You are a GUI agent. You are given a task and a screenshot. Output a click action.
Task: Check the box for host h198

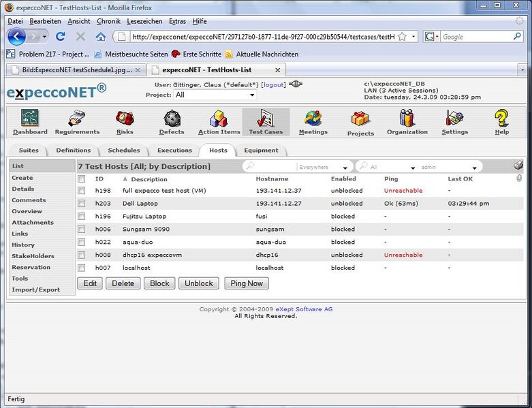click(82, 191)
